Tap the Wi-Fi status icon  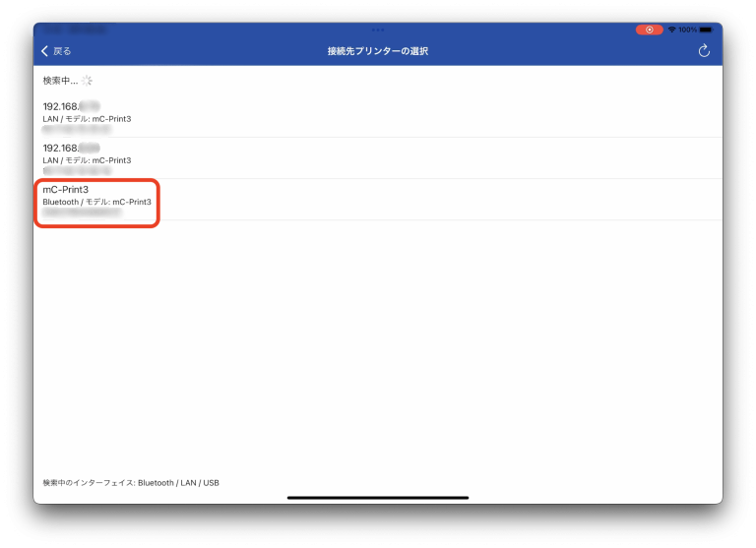671,30
